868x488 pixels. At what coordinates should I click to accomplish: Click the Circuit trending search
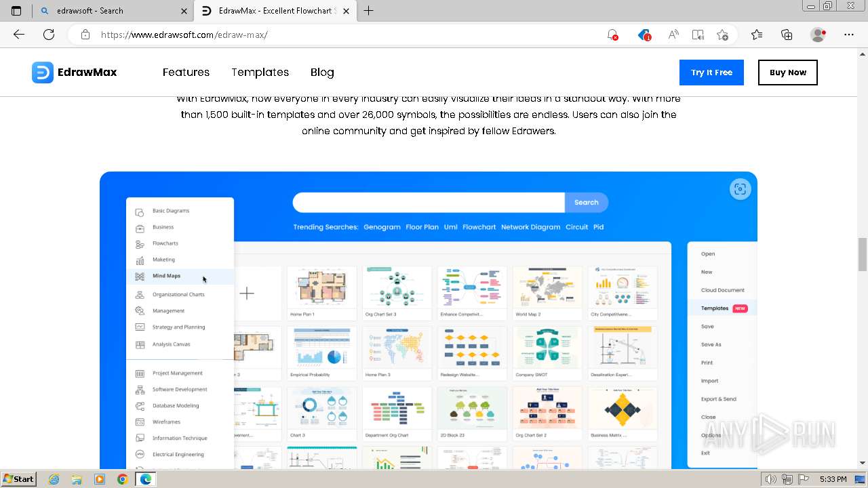point(577,227)
